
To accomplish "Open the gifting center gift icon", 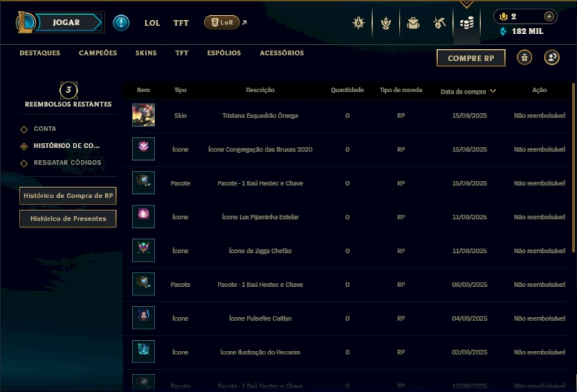I will tap(524, 58).
